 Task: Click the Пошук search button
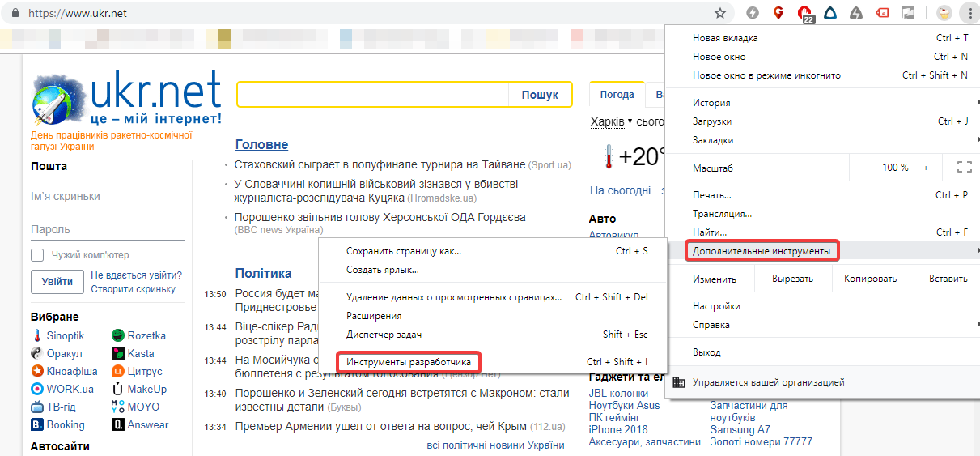(x=540, y=95)
